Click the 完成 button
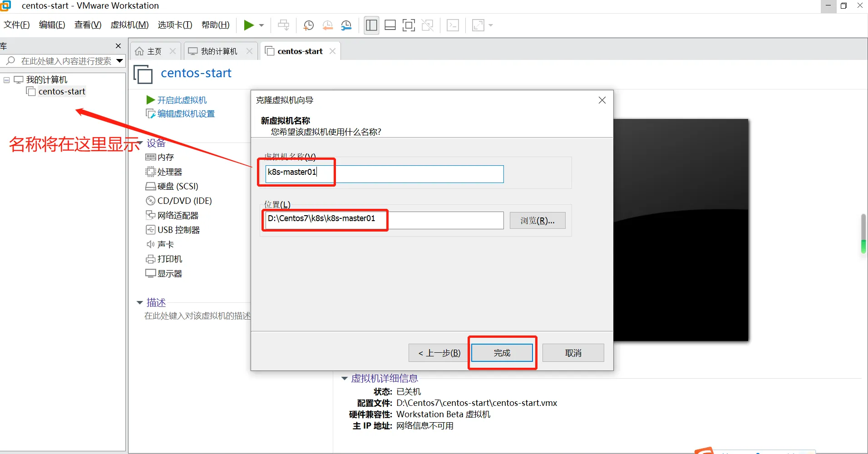This screenshot has width=868, height=454. pyautogui.click(x=502, y=353)
